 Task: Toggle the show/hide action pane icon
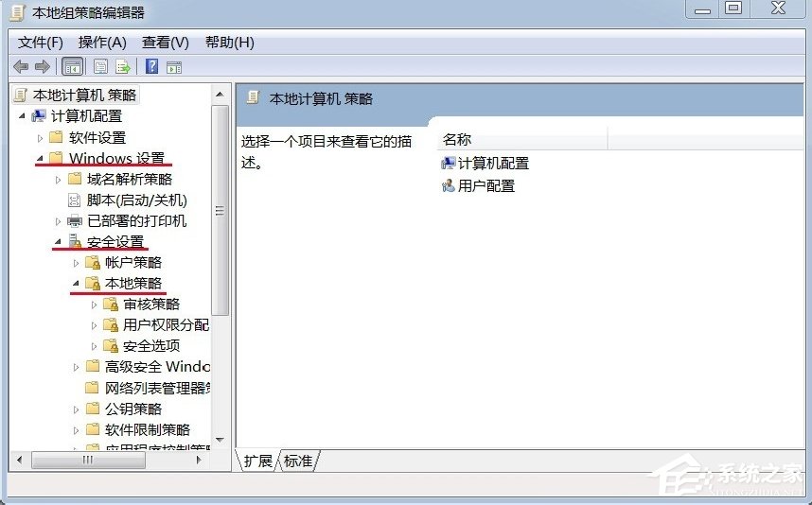(173, 66)
